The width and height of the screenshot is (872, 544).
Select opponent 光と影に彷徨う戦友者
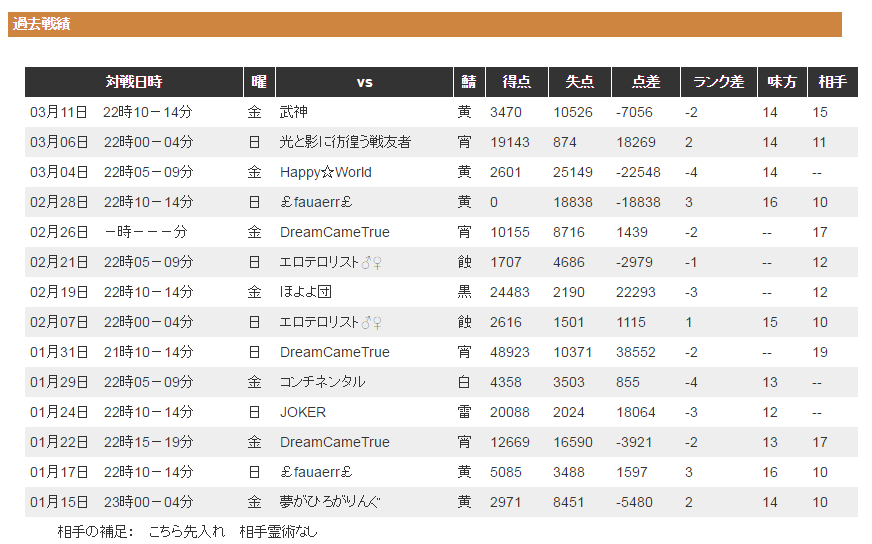tap(345, 142)
